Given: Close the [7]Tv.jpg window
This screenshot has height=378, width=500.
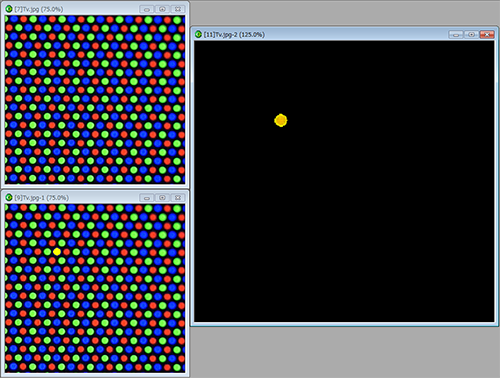Looking at the screenshot, I should pyautogui.click(x=178, y=9).
